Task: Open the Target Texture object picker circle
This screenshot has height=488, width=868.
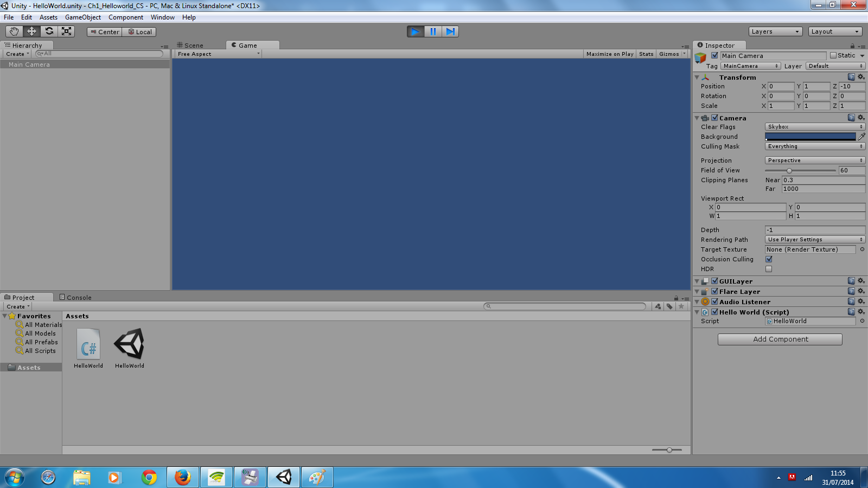Action: [862, 249]
